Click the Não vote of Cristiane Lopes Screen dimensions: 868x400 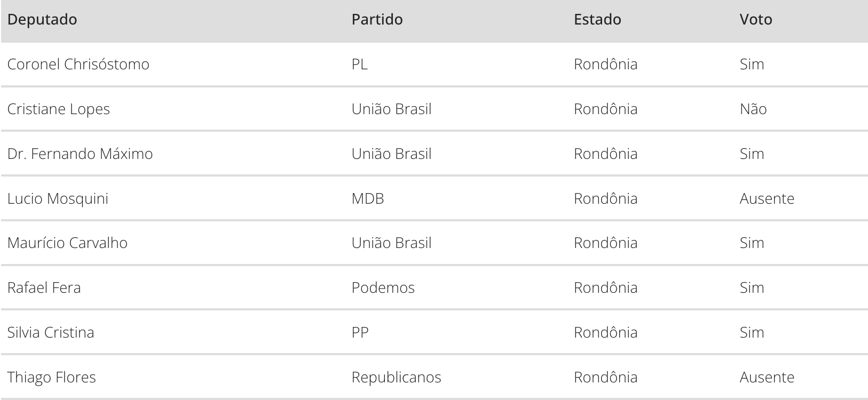(753, 109)
